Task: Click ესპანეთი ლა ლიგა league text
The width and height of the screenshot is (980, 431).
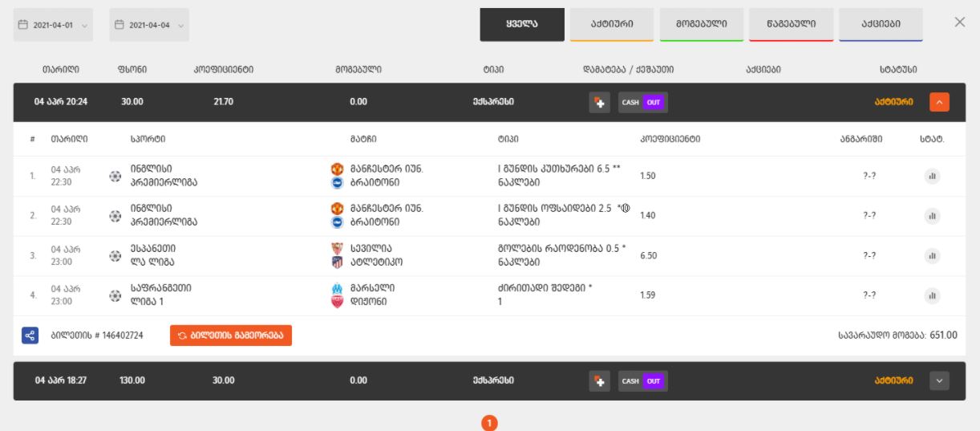Action: (152, 255)
